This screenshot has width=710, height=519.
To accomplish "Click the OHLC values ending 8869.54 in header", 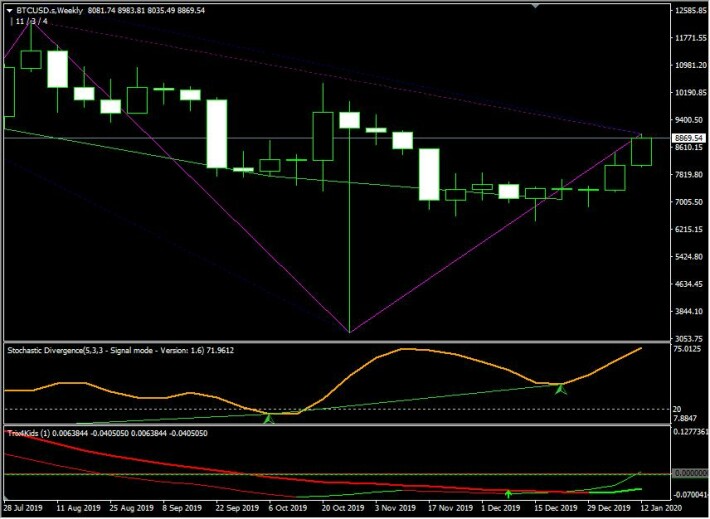I will pos(146,10).
